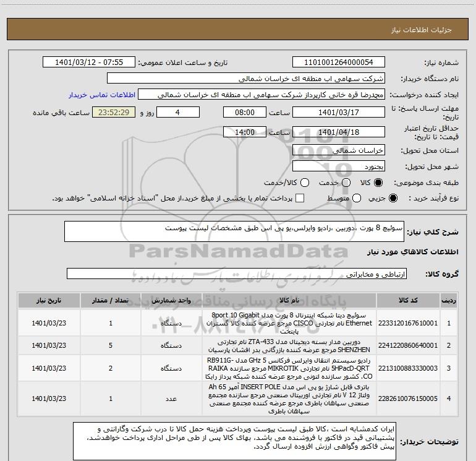Click product code 2282610076150005

click(408, 399)
